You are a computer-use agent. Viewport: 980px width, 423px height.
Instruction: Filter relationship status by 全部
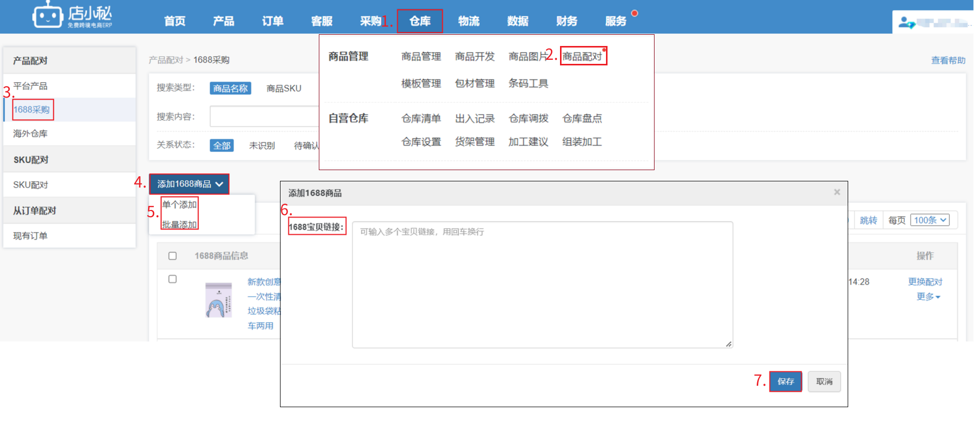pyautogui.click(x=222, y=146)
